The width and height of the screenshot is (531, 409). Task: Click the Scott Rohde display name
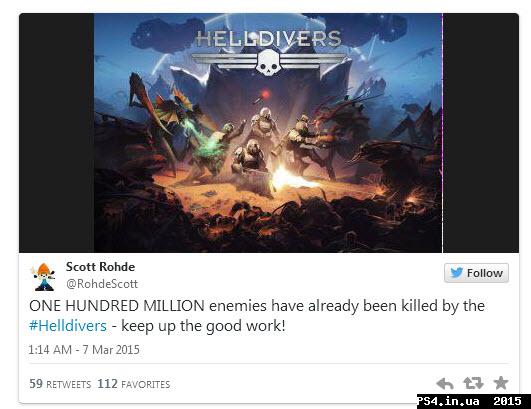[100, 267]
